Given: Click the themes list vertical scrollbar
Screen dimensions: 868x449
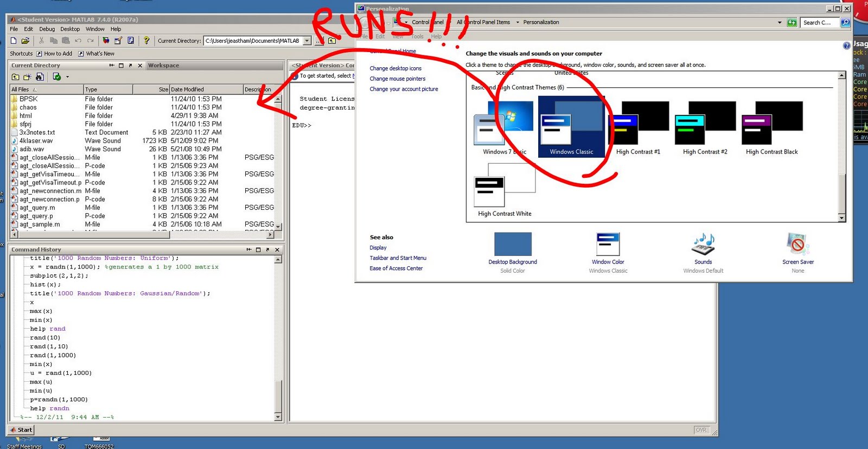Looking at the screenshot, I should 841,146.
